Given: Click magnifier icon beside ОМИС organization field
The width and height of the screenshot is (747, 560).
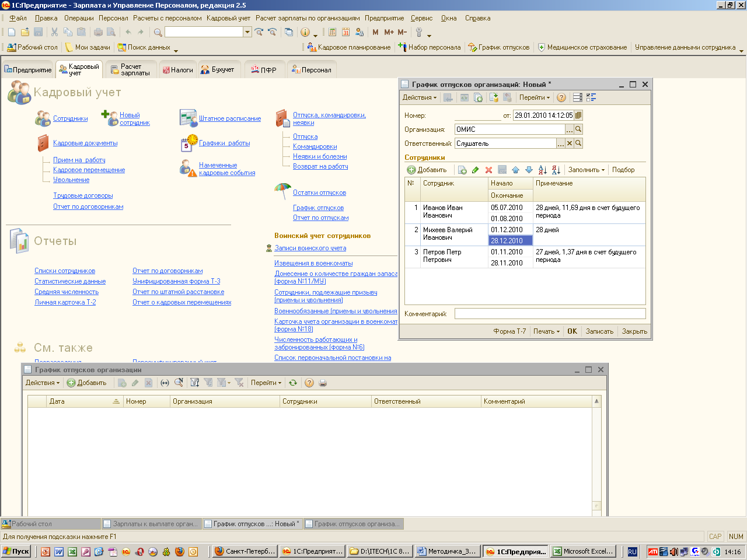Looking at the screenshot, I should point(578,129).
